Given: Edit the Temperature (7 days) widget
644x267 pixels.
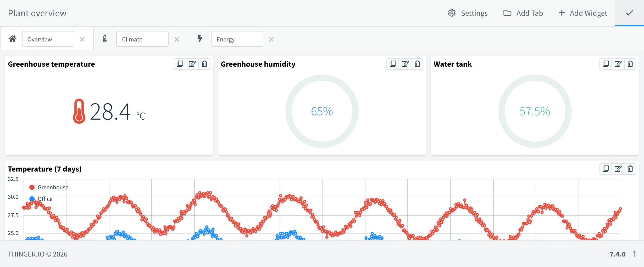Looking at the screenshot, I should (x=618, y=169).
